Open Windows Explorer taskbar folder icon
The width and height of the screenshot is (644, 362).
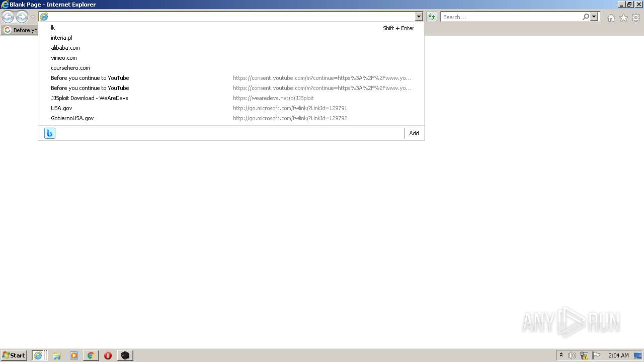click(x=57, y=355)
